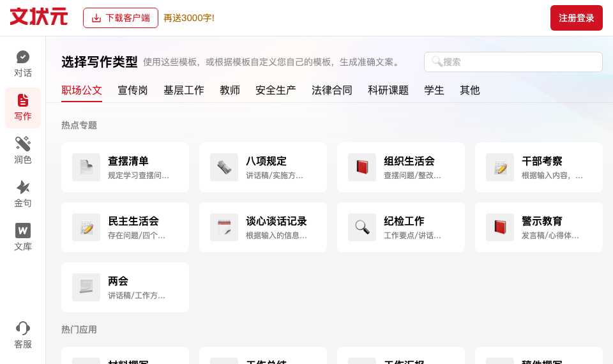Switch to the 科研课题 tab
Image resolution: width=613 pixels, height=364 pixels.
point(388,90)
